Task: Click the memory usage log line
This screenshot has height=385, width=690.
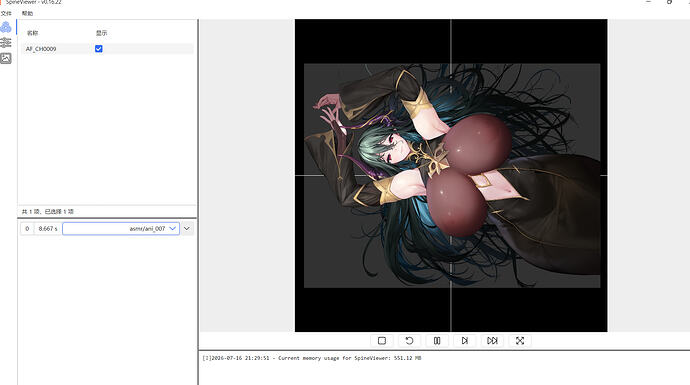Action: (312, 358)
